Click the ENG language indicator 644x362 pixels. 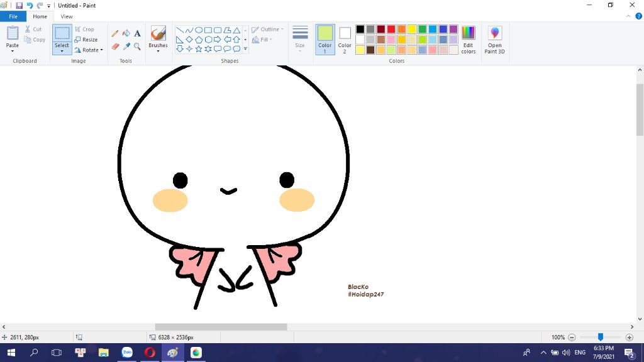(x=580, y=353)
